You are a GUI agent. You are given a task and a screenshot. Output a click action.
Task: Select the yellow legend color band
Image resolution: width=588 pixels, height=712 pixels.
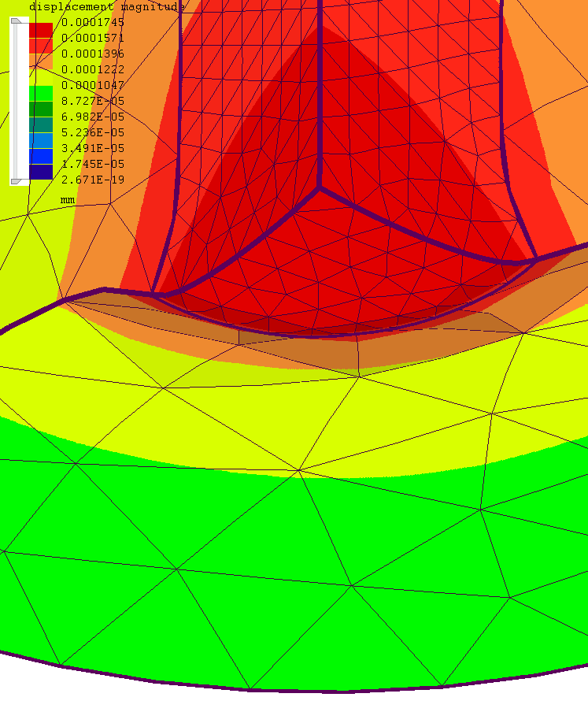pyautogui.click(x=41, y=78)
